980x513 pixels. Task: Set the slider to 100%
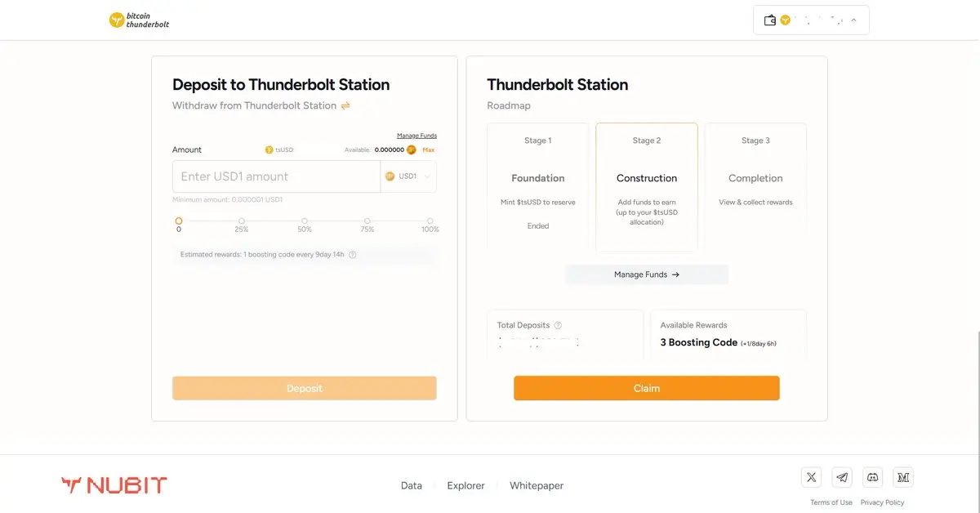click(430, 221)
